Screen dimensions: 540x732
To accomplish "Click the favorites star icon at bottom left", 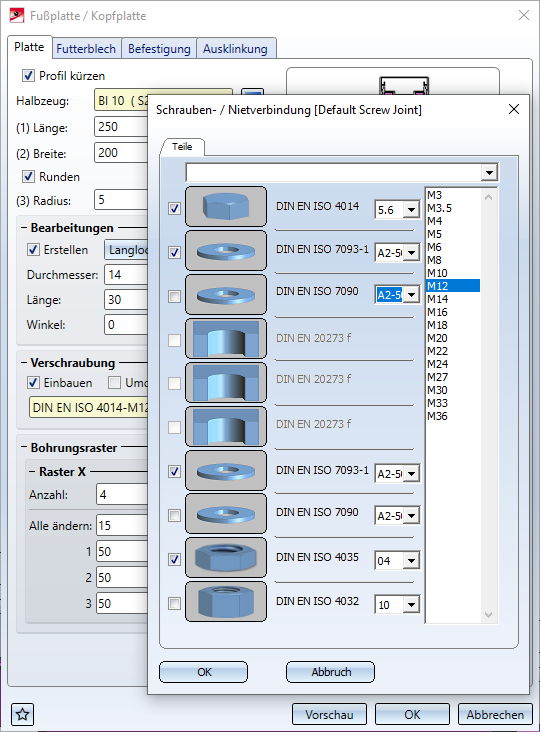I will point(22,714).
